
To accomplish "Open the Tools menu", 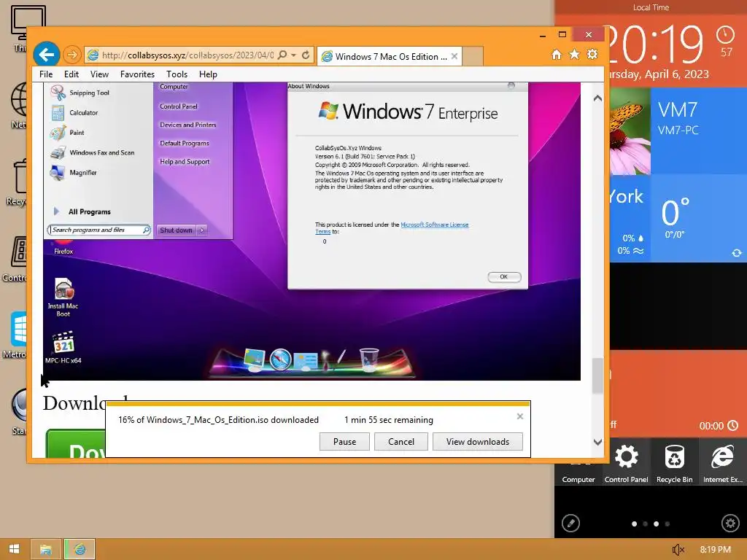I will pyautogui.click(x=177, y=74).
